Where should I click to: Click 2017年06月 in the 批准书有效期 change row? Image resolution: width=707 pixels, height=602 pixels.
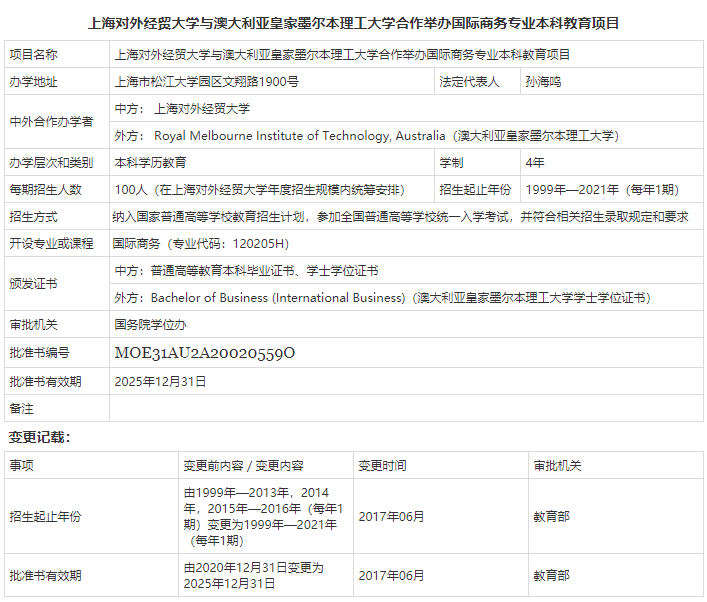coord(391,575)
